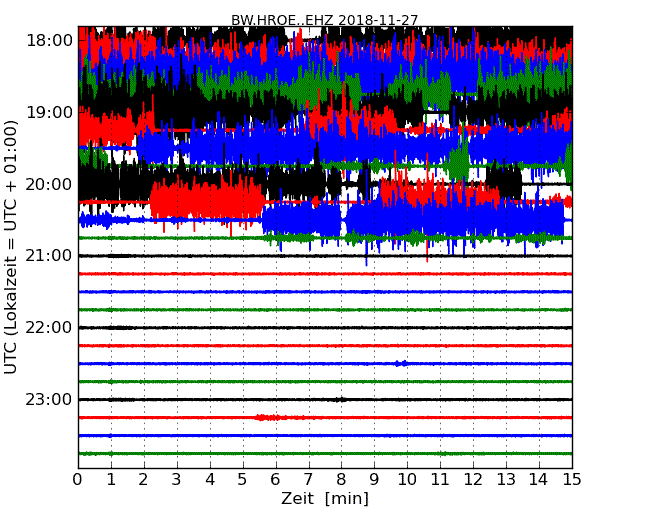Click the 21:00 time tick label
The image size is (650, 520).
pyautogui.click(x=49, y=256)
